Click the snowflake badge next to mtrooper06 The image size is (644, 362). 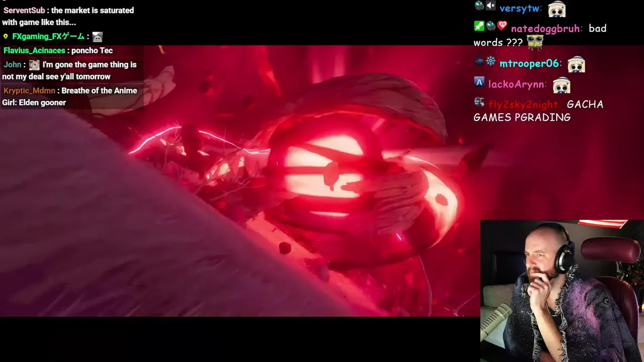pyautogui.click(x=491, y=61)
